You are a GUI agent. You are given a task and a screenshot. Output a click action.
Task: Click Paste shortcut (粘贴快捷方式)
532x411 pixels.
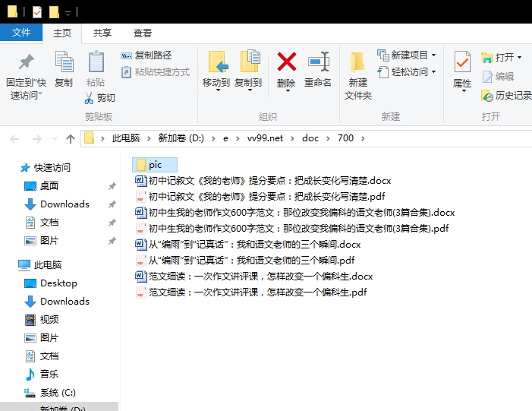click(156, 72)
